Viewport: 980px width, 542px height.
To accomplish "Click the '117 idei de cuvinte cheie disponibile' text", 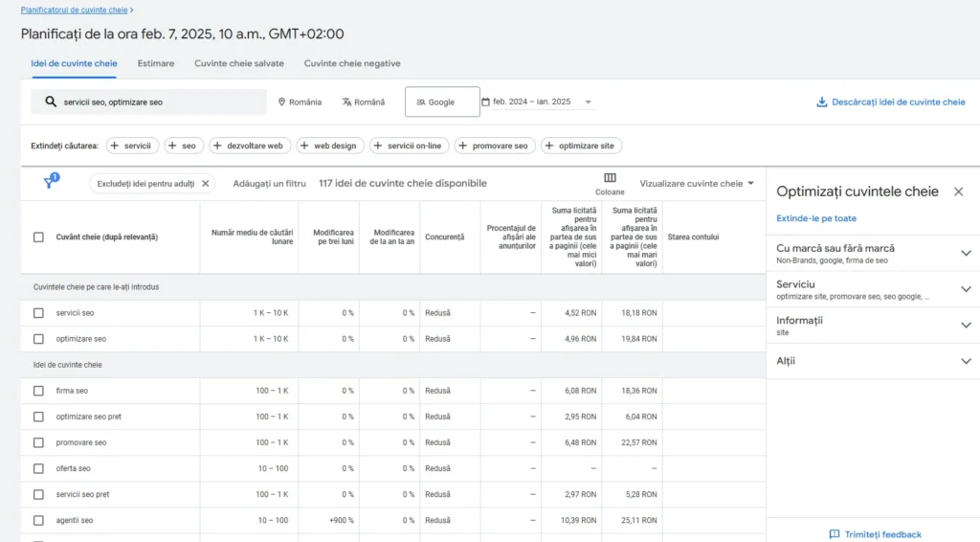I will [403, 183].
